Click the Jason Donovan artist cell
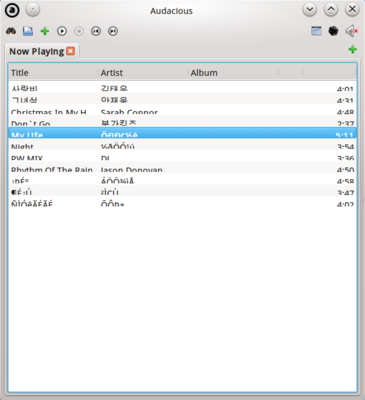This screenshot has height=400, width=365. (132, 169)
